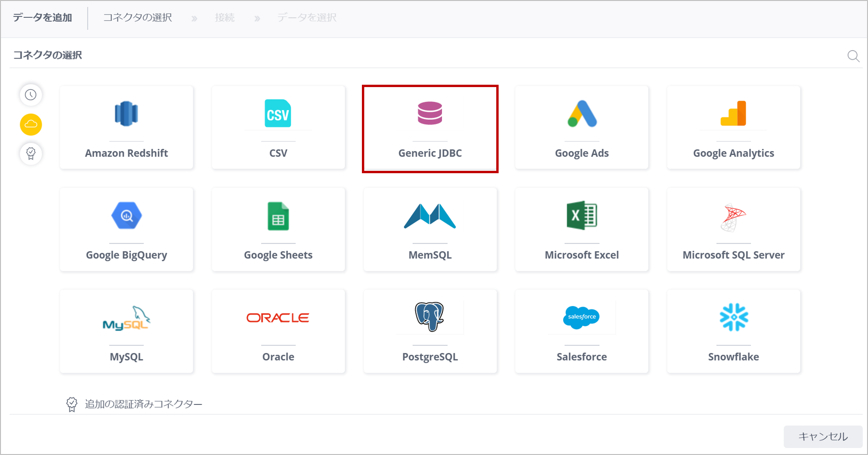The height and width of the screenshot is (455, 868).
Task: Select the Google BigQuery connector
Action: (126, 229)
